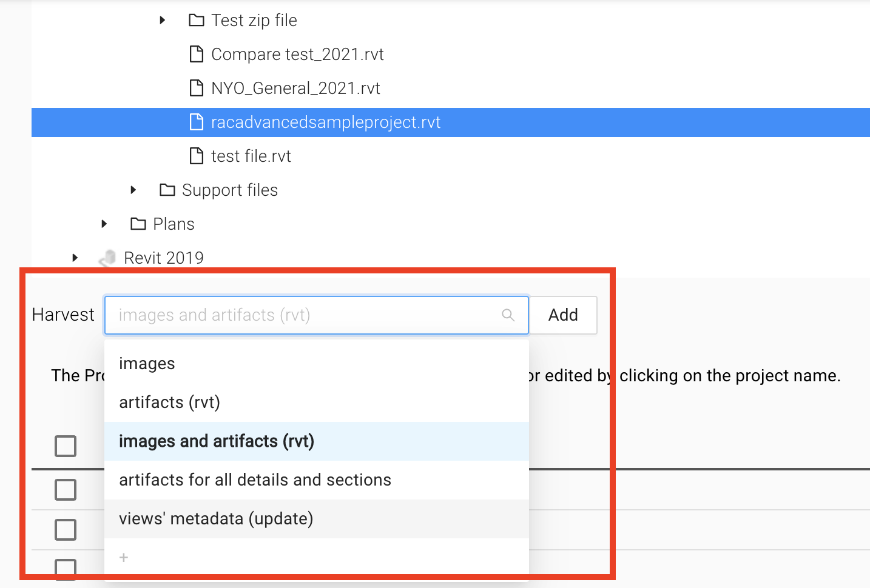Expand the Plans folder arrow
Screen dimensions: 870x588
click(104, 224)
